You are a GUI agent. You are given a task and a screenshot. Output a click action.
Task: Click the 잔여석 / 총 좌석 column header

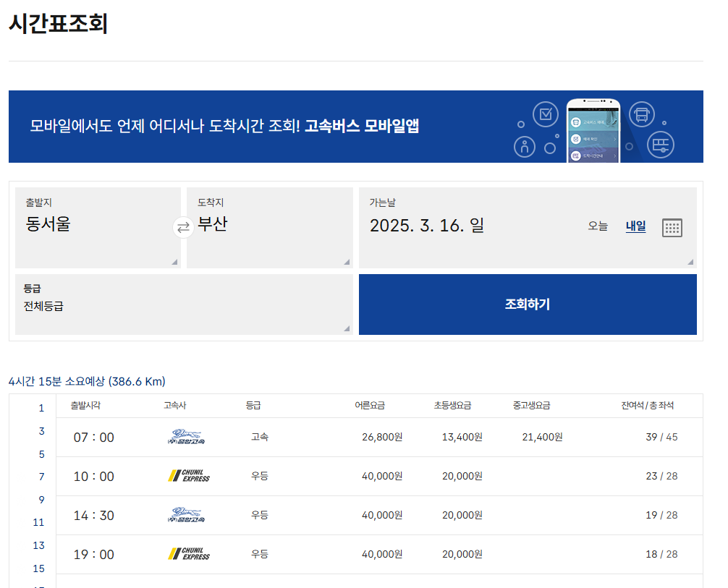(647, 406)
